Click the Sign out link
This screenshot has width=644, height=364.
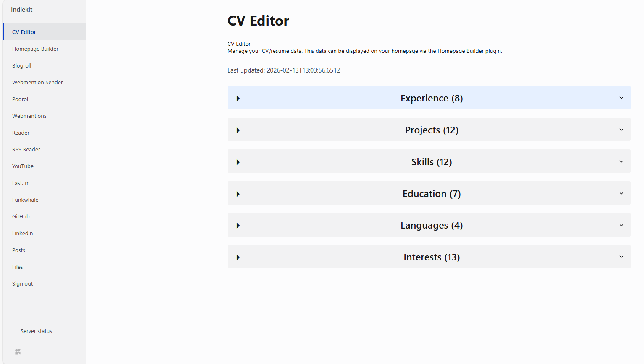[23, 284]
